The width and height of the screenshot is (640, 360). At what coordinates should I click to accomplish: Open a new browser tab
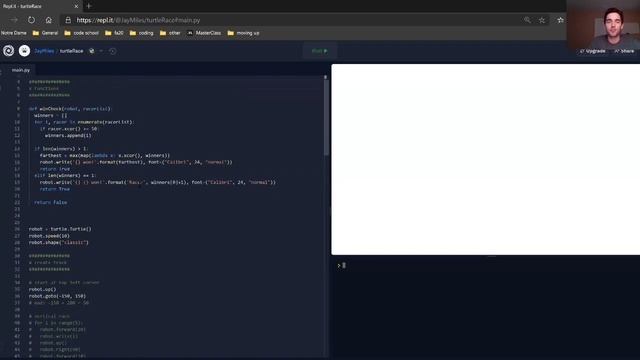pos(89,6)
